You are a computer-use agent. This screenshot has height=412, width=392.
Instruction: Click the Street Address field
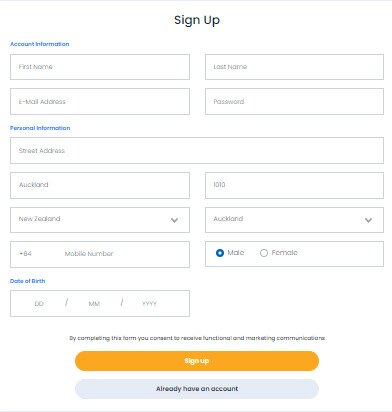point(197,150)
